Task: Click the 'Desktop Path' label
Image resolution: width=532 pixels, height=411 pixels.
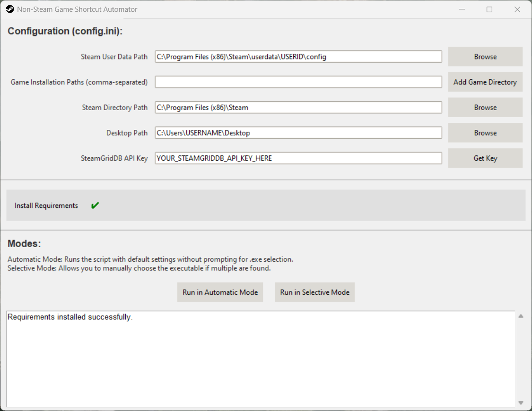Action: click(127, 133)
